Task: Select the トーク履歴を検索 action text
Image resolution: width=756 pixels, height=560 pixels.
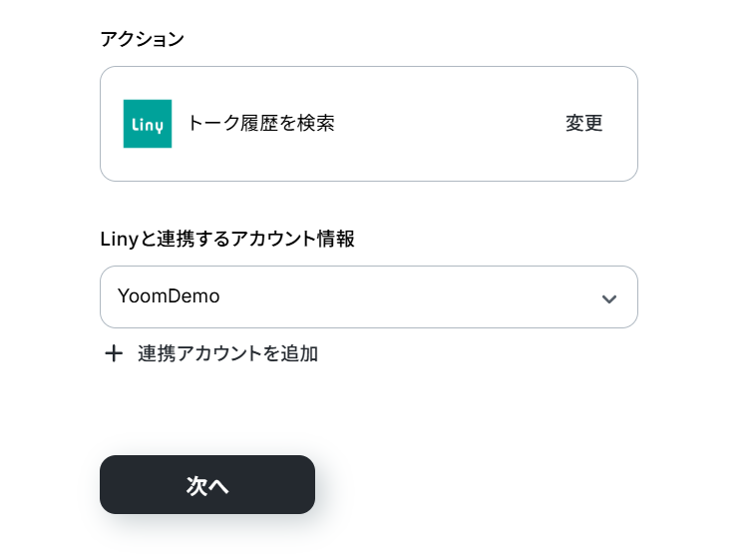Action: pos(261,124)
